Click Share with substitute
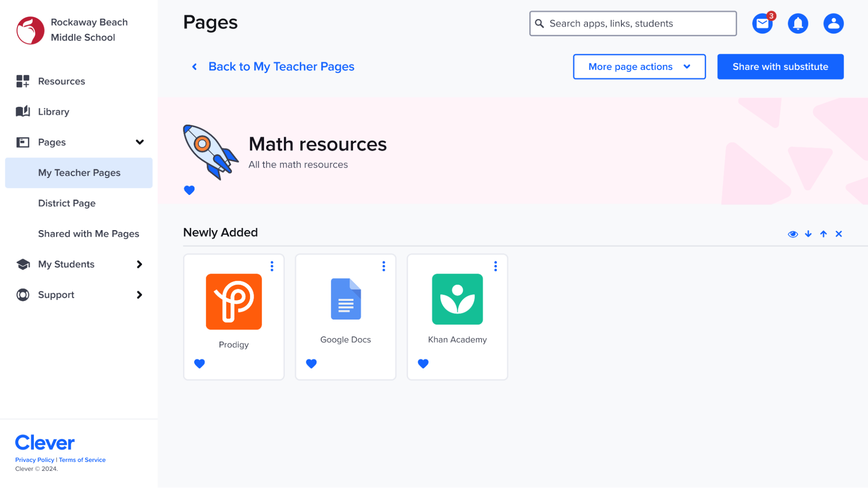 pos(780,66)
